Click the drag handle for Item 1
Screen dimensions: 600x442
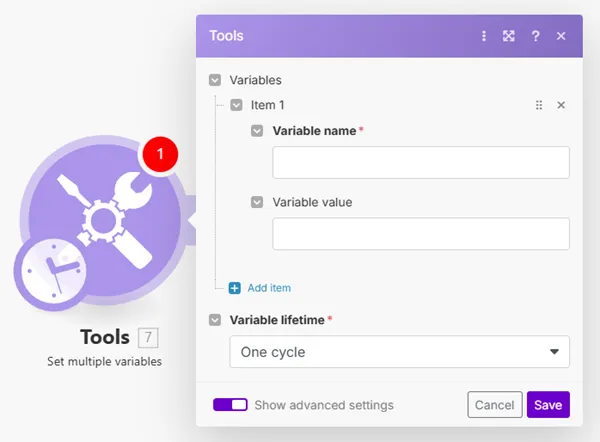(x=539, y=105)
